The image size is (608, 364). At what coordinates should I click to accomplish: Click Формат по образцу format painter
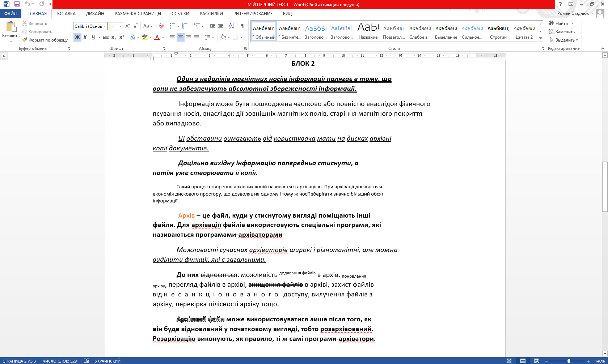[x=45, y=40]
